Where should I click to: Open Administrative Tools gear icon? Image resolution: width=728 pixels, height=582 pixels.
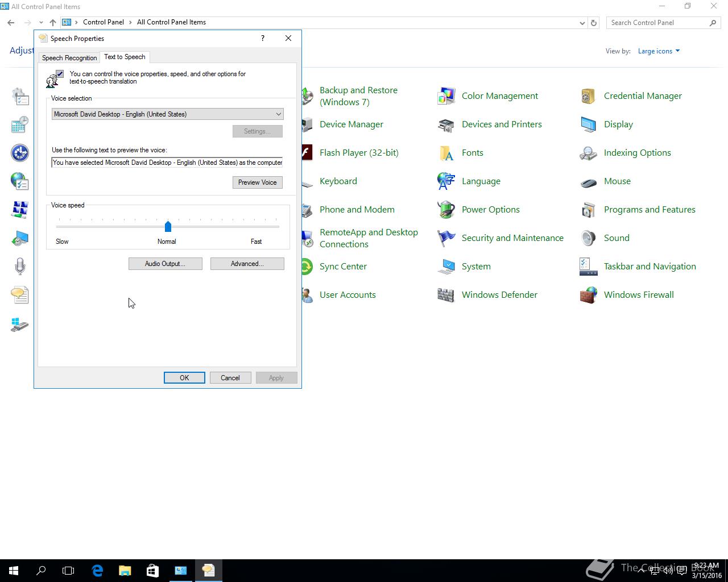pos(20,96)
